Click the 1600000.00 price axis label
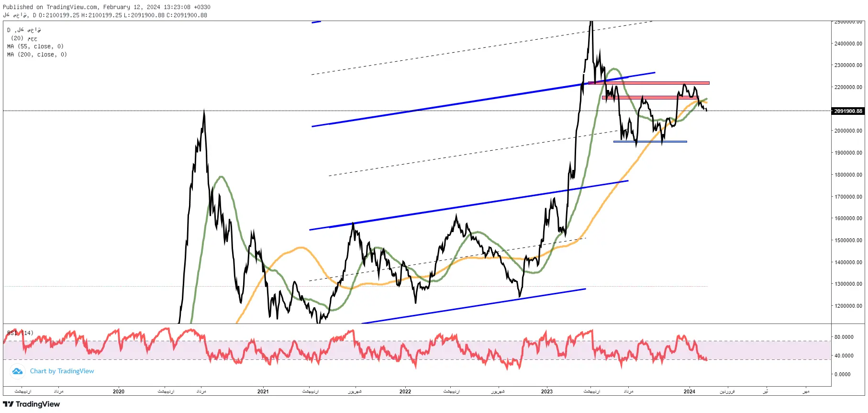868x413 pixels. (848, 219)
